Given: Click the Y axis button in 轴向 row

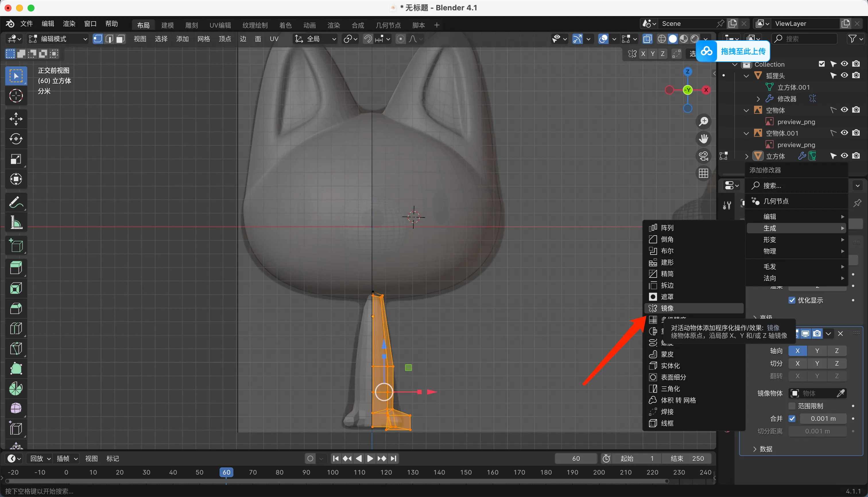Looking at the screenshot, I should [817, 351].
